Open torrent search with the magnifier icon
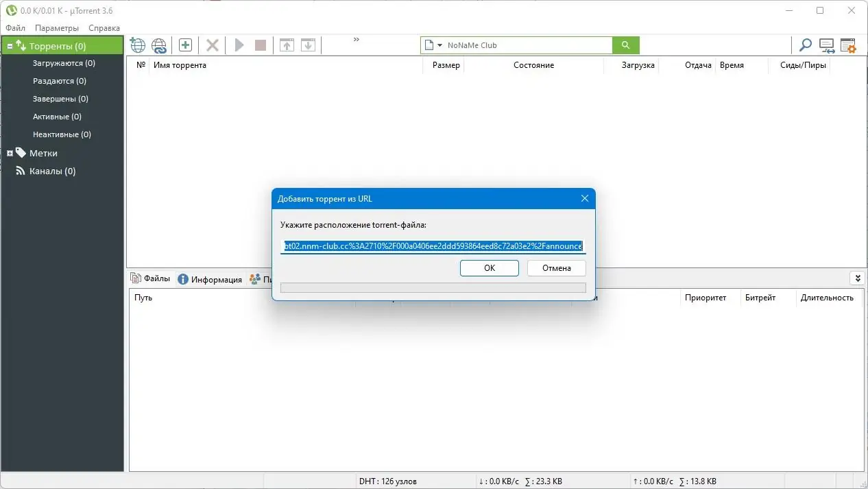Viewport: 868px width, 489px height. coord(805,45)
